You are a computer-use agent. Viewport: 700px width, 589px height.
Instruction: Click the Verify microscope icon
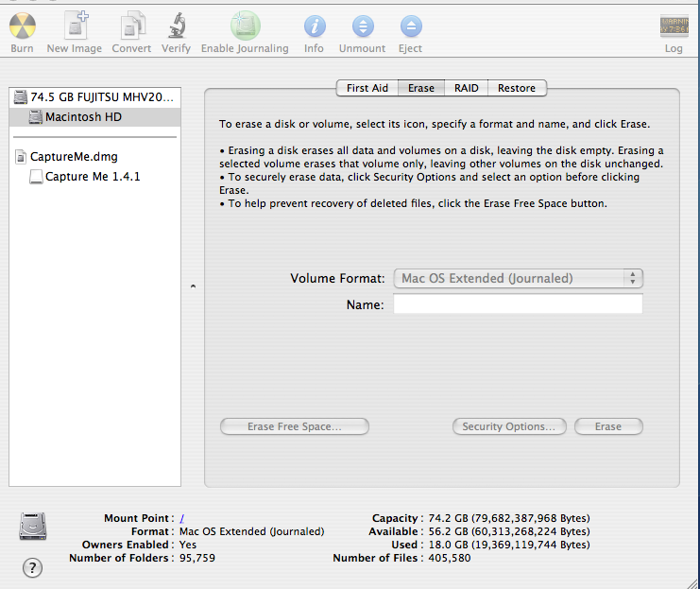pos(177,26)
